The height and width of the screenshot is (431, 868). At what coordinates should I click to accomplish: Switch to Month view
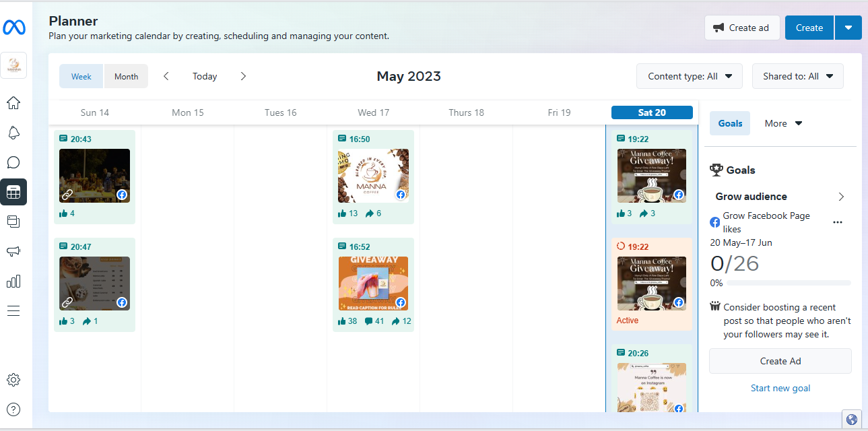coord(126,76)
